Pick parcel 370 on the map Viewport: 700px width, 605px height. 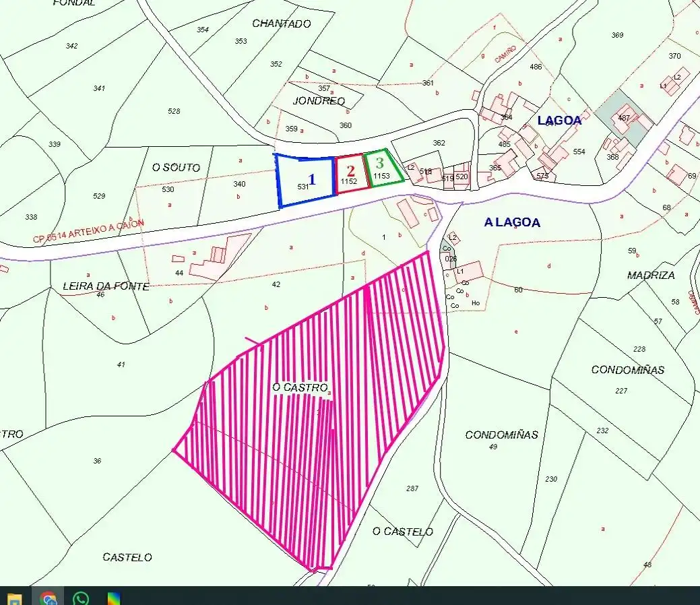674,57
